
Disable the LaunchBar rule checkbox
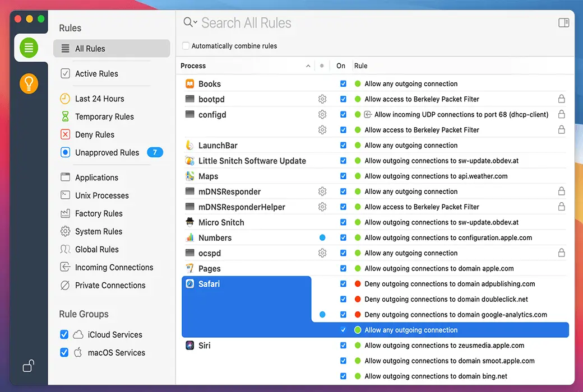point(343,145)
